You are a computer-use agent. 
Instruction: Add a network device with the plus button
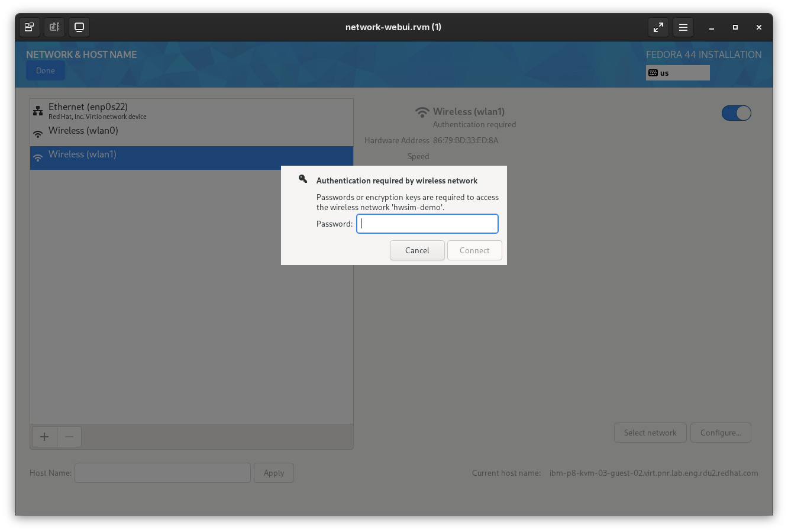pyautogui.click(x=44, y=437)
